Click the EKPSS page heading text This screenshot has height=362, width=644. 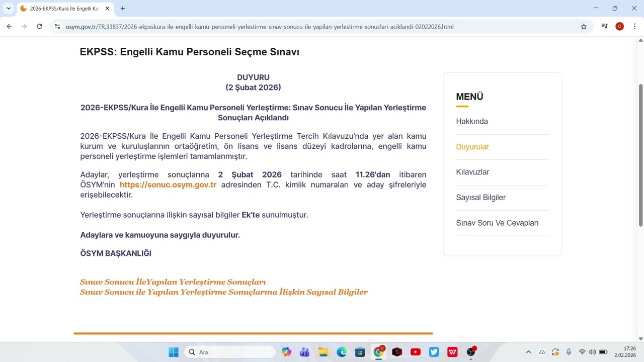(x=190, y=52)
